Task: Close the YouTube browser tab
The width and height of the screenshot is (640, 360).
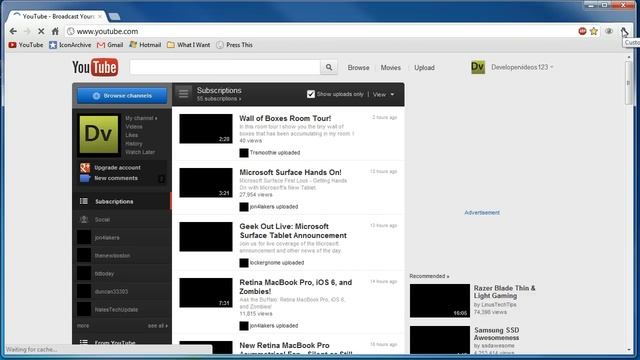Action: pyautogui.click(x=100, y=16)
